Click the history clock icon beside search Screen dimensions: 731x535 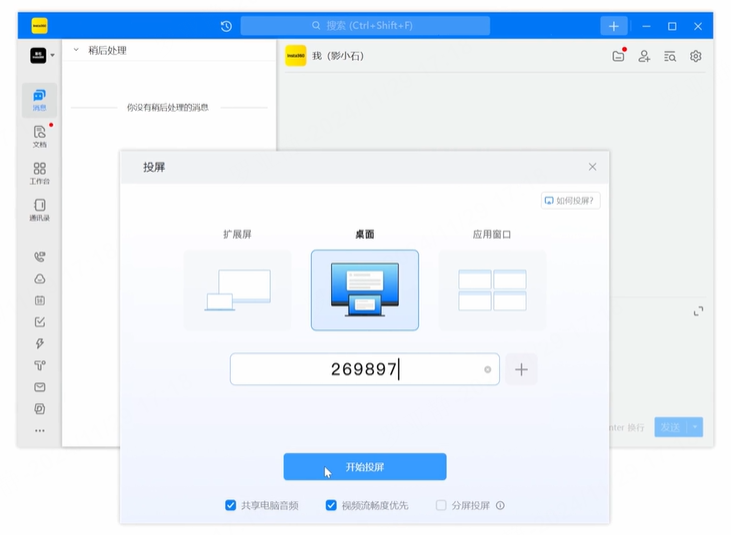(226, 26)
